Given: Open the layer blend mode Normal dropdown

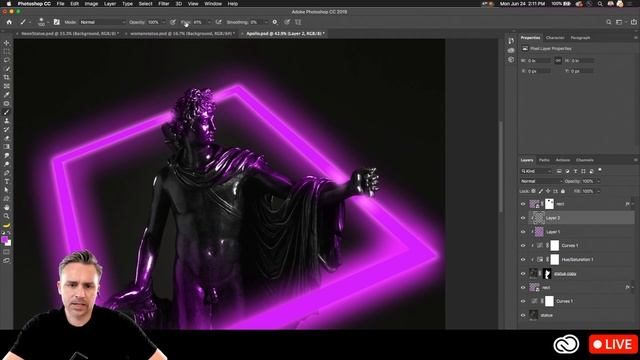Looking at the screenshot, I should (x=541, y=181).
